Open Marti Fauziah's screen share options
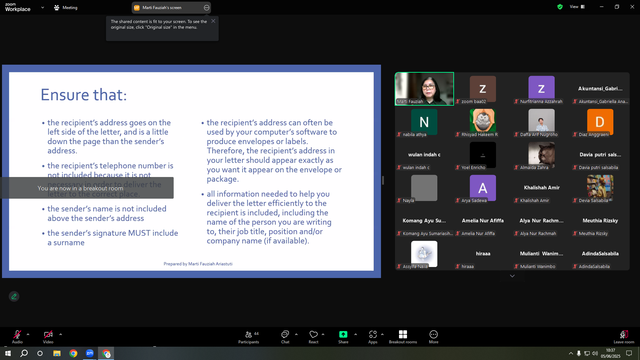 pyautogui.click(x=207, y=7)
